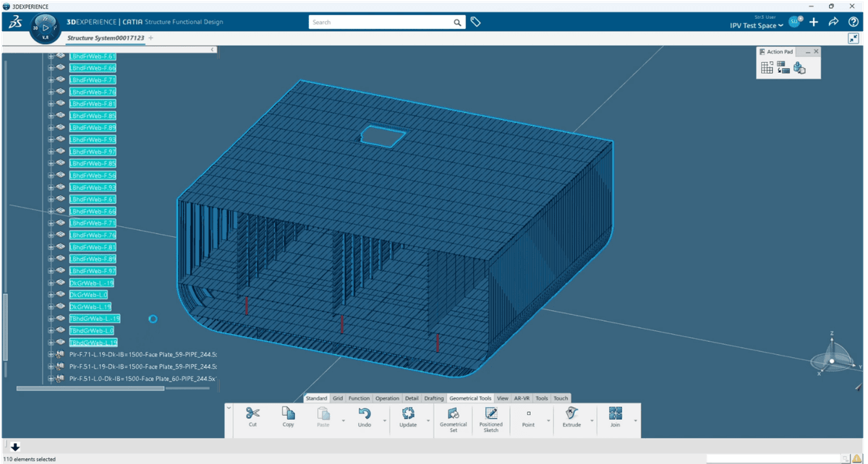Create a new Geometrical Set

(454, 415)
